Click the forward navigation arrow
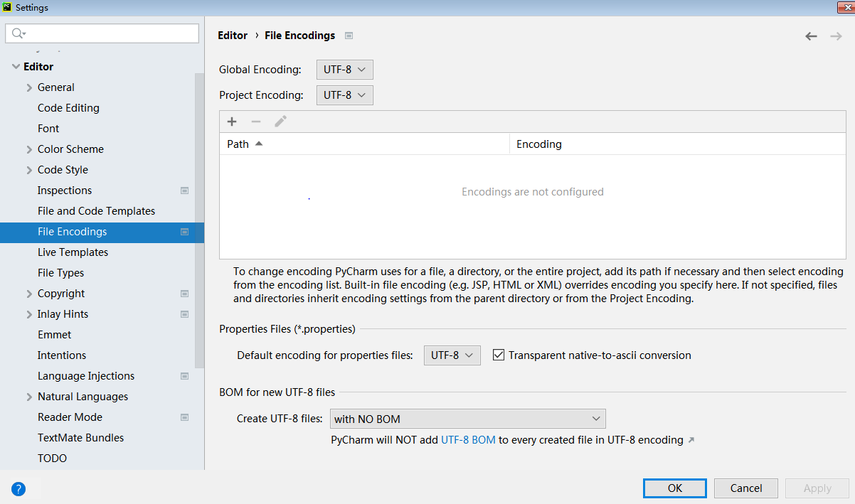Viewport: 855px width, 504px height. point(836,36)
